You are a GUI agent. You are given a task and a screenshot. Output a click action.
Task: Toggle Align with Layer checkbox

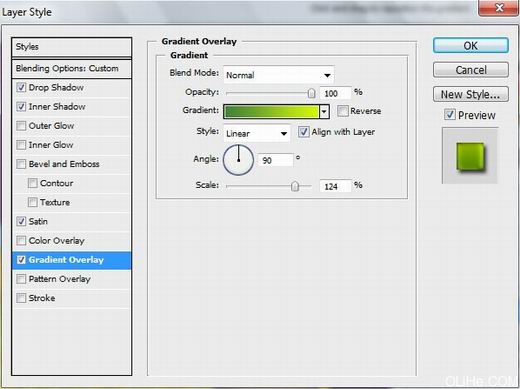click(303, 132)
